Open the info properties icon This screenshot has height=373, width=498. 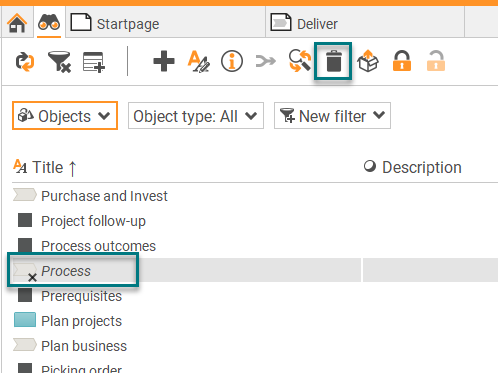[232, 61]
